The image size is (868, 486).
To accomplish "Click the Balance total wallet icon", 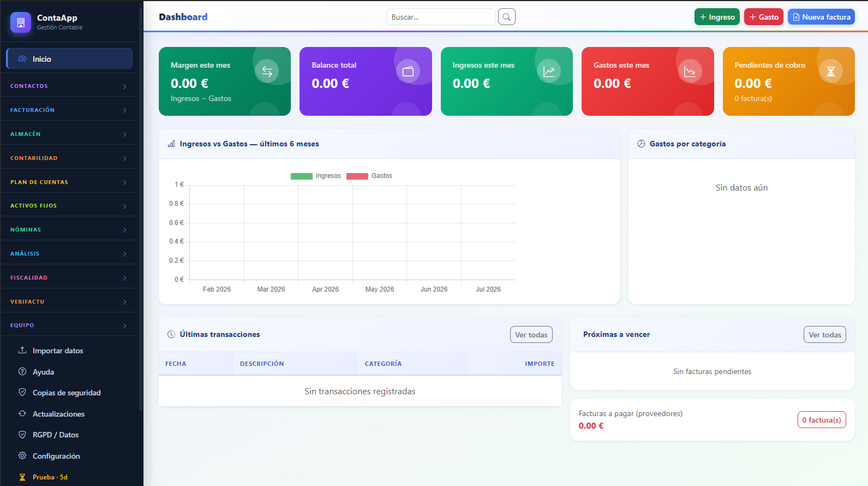I will (x=408, y=71).
